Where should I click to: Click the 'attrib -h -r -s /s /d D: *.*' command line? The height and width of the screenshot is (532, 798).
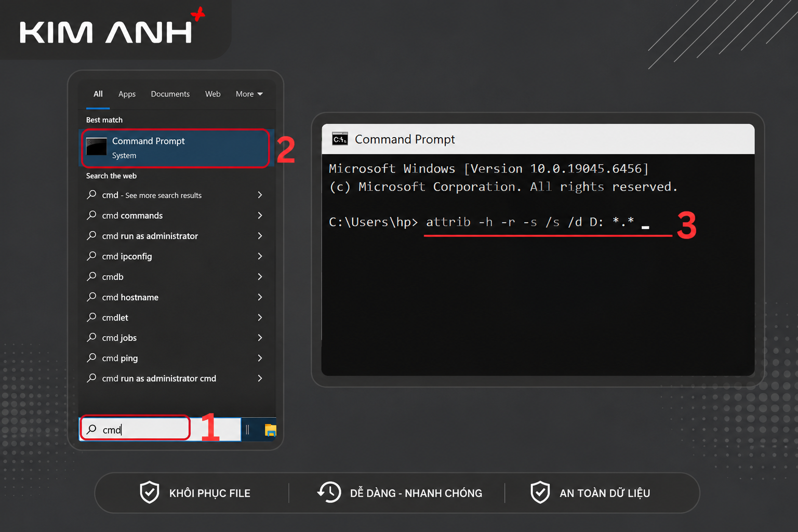(530, 222)
